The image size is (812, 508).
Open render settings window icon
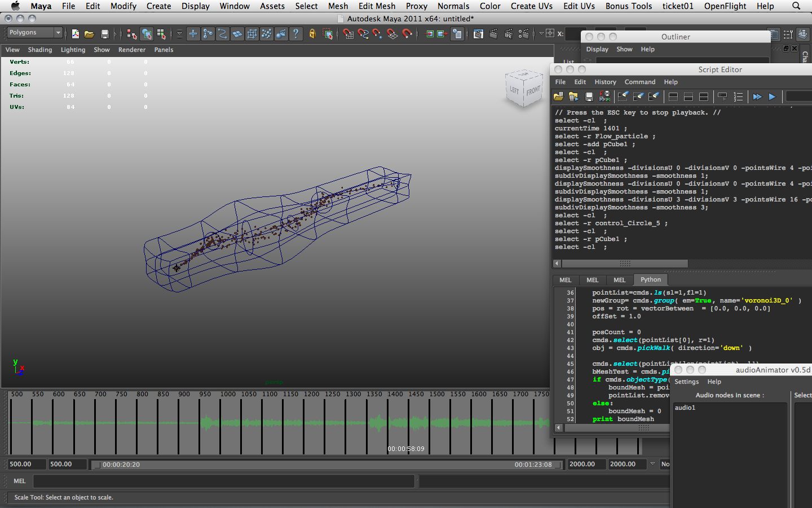point(524,34)
